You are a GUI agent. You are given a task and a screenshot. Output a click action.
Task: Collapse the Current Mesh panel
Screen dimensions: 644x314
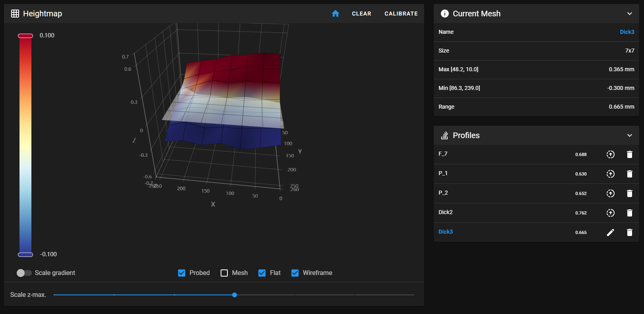click(630, 14)
